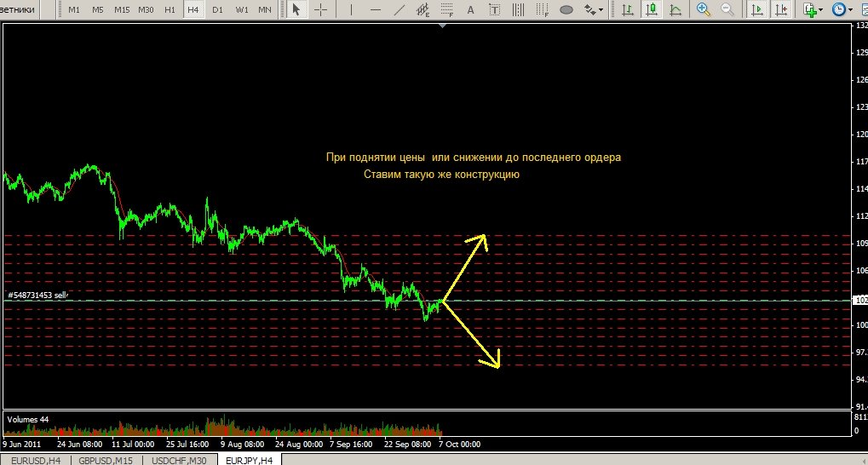868x465 pixels.
Task: Select the M5 timeframe button
Action: click(x=97, y=9)
